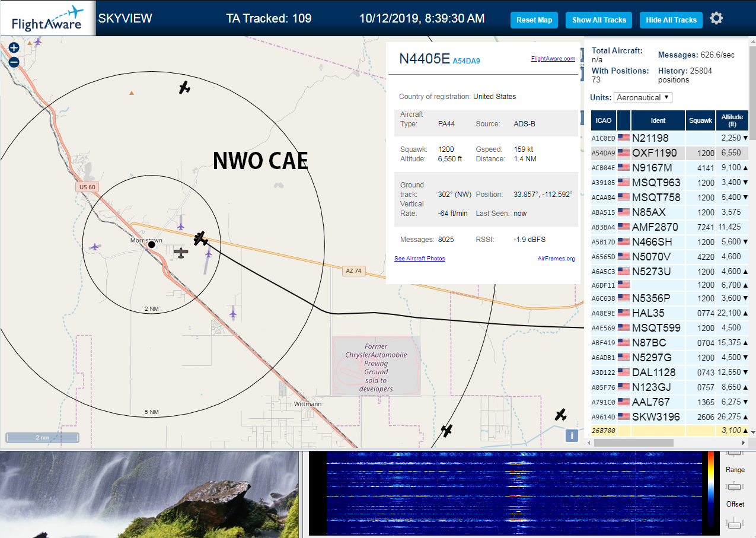
Task: Select purple aircraft beside the zoom-in button
Action: point(39,42)
